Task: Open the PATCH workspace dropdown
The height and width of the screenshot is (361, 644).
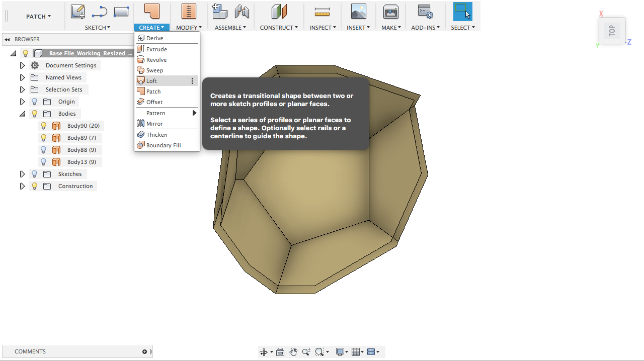Action: click(x=38, y=17)
